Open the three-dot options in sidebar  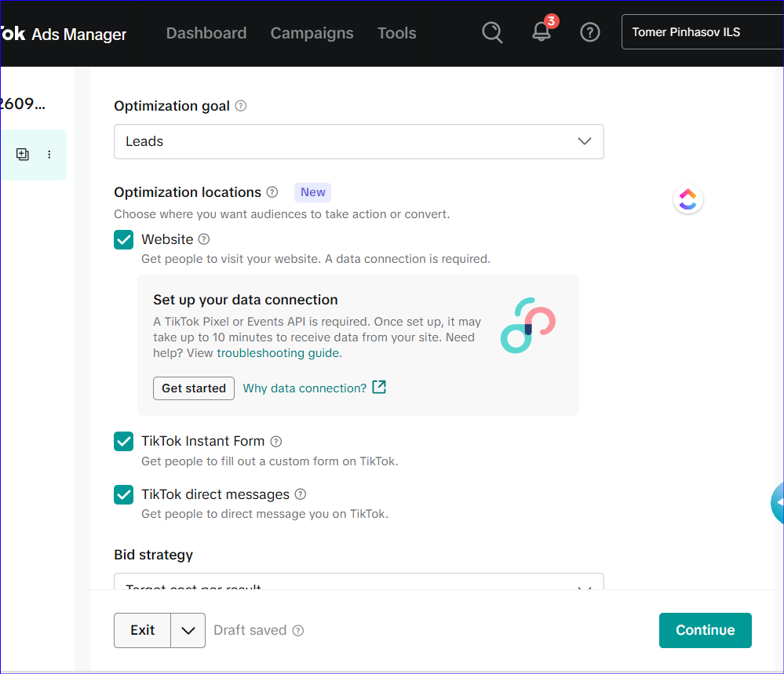tap(49, 154)
